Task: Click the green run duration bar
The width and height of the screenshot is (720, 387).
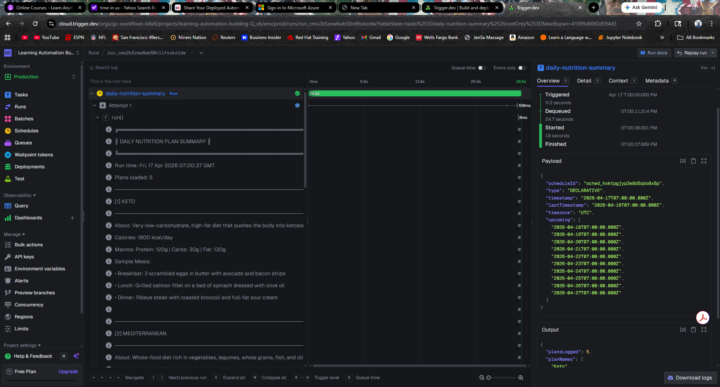Action: pyautogui.click(x=415, y=93)
